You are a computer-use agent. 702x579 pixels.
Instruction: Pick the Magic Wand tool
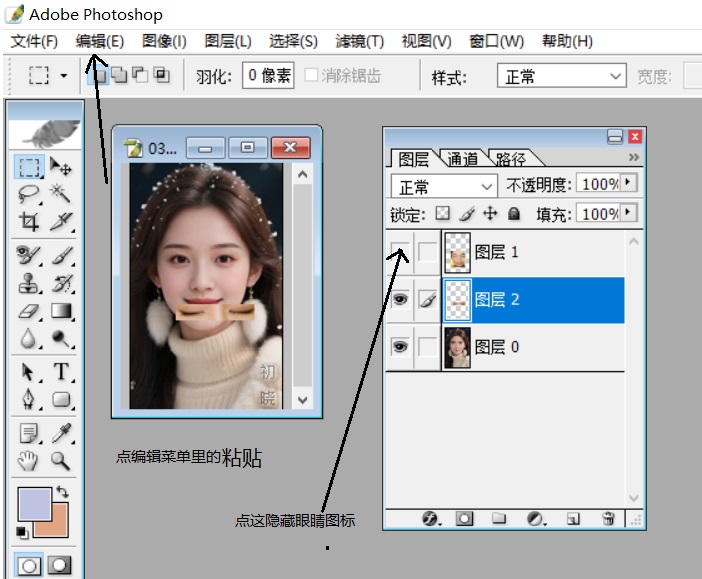[61, 193]
